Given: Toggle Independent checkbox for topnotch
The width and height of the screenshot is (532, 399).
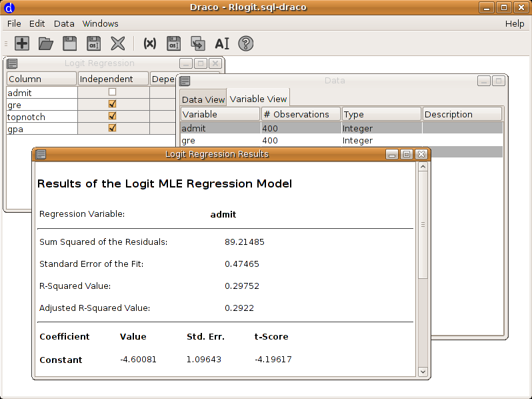Looking at the screenshot, I should tap(113, 116).
